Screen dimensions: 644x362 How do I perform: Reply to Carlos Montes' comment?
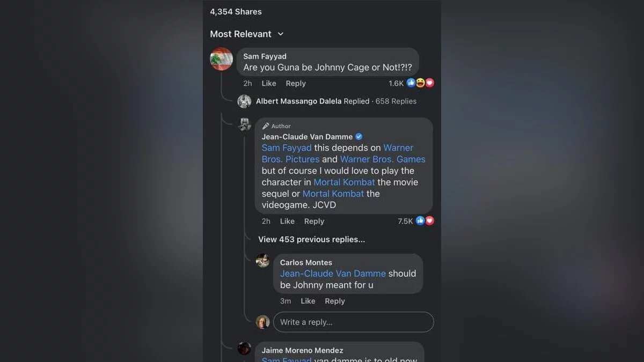[335, 301]
